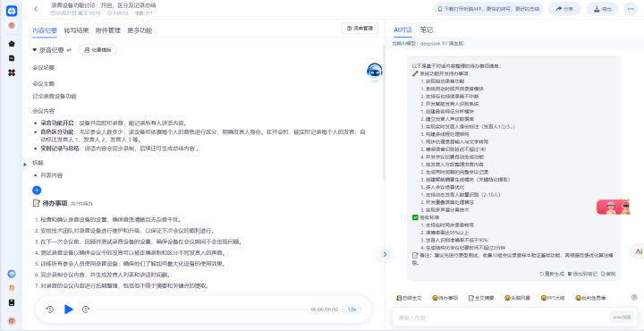Click the 会议主题 heading text
The image size is (644, 331).
point(44,84)
